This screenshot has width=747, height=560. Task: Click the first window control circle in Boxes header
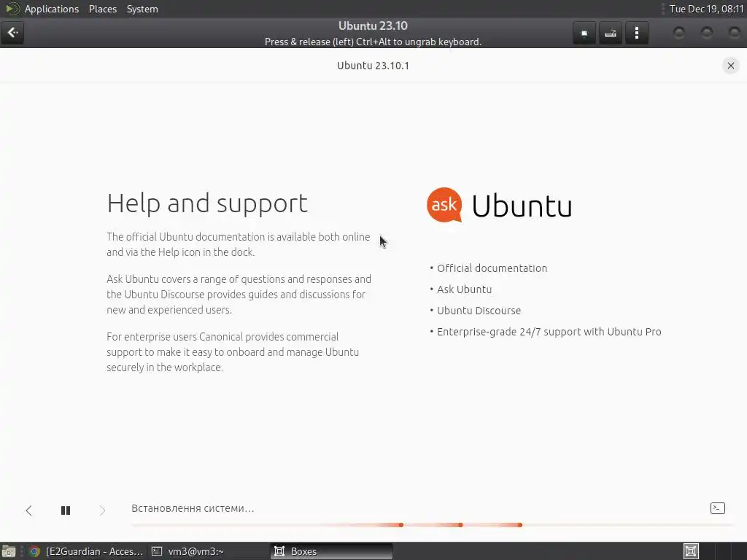[678, 33]
